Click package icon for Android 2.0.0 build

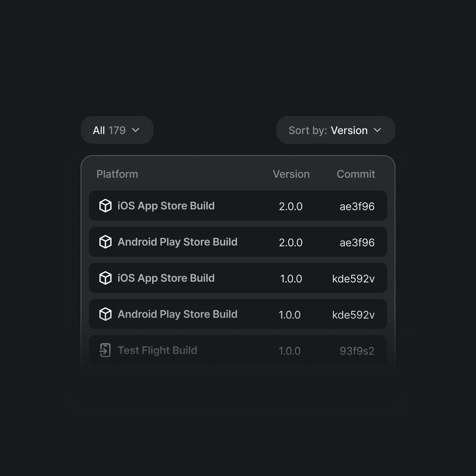coord(105,242)
